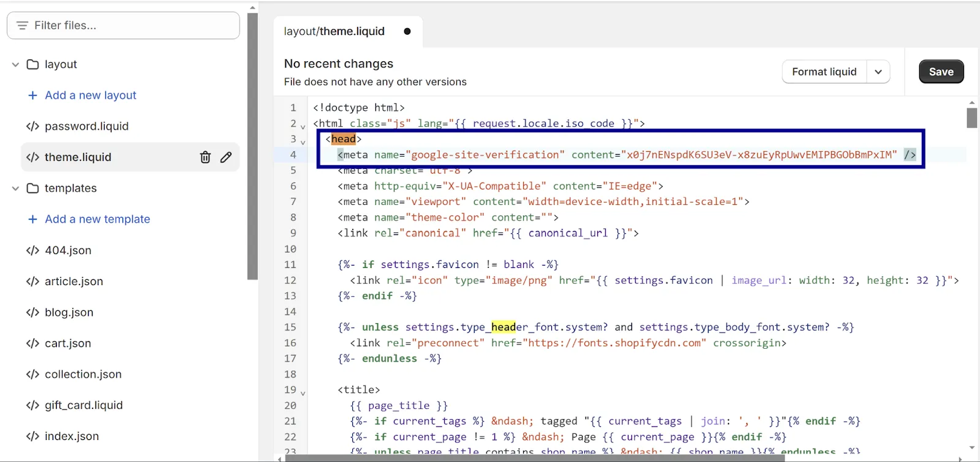Click line number 10 in the gutter
The height and width of the screenshot is (462, 980).
point(290,249)
